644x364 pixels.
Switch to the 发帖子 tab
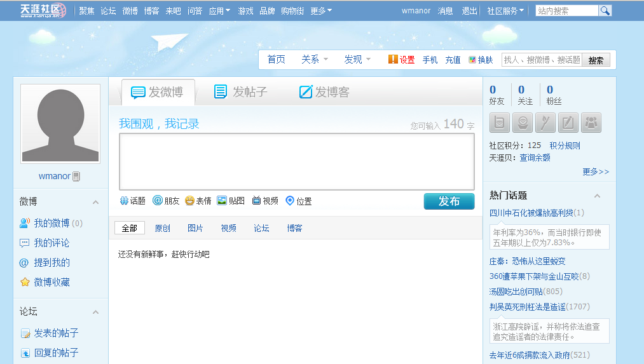[241, 92]
